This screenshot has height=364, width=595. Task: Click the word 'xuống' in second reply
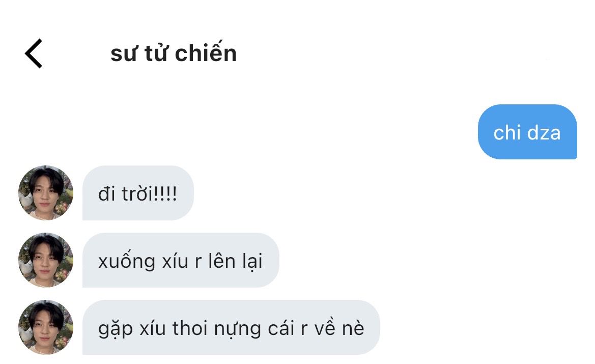tap(127, 261)
